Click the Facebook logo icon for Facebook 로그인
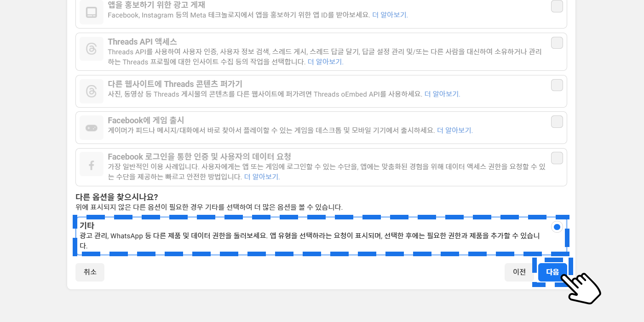 coord(92,164)
